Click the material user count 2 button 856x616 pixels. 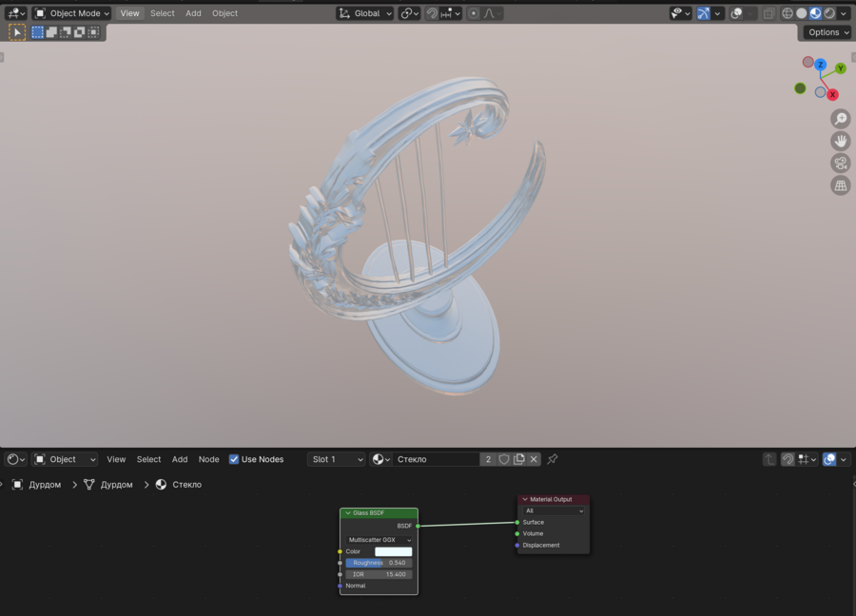[x=488, y=459]
